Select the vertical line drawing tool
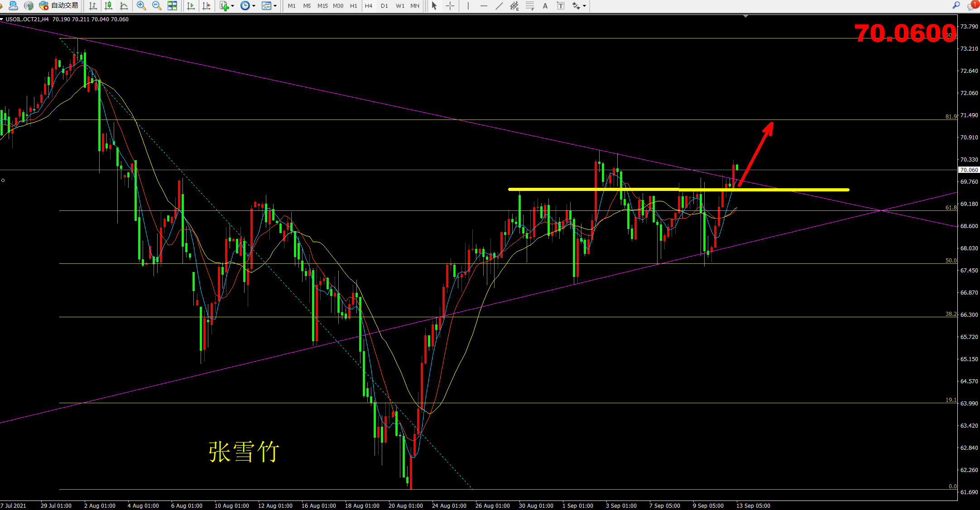 tap(468, 6)
